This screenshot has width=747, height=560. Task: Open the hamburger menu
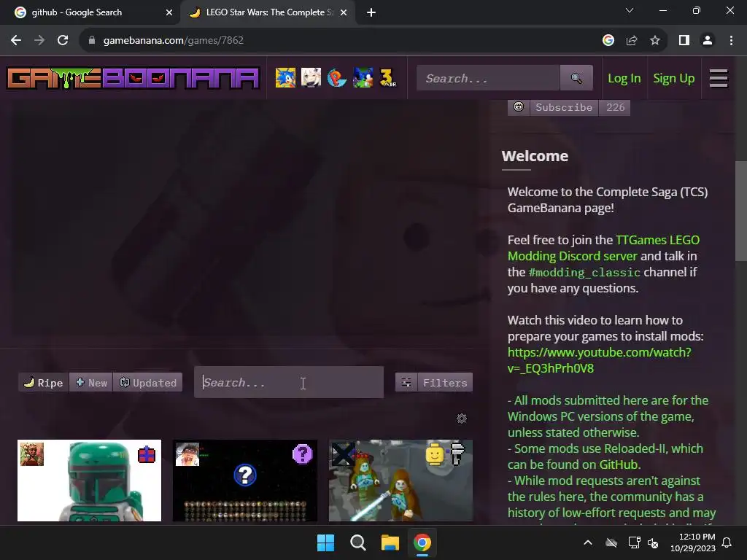click(719, 78)
